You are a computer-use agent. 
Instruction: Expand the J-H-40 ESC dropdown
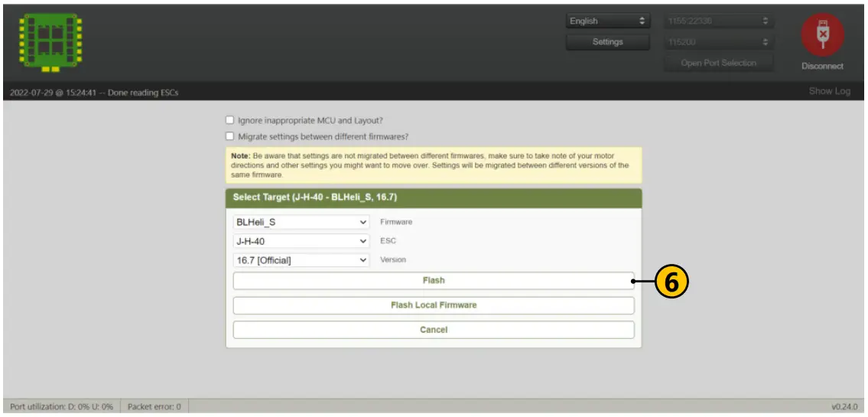[301, 241]
